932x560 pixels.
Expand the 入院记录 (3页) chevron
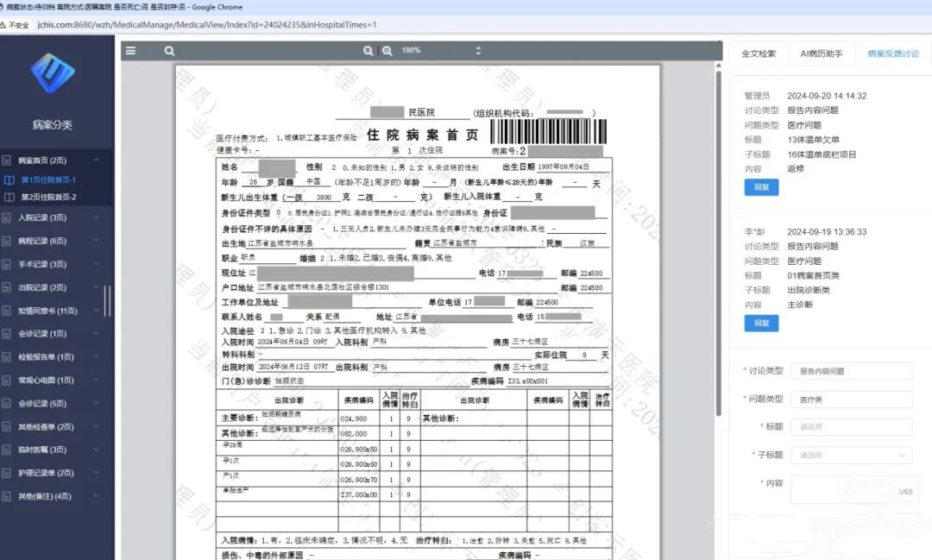pyautogui.click(x=97, y=217)
